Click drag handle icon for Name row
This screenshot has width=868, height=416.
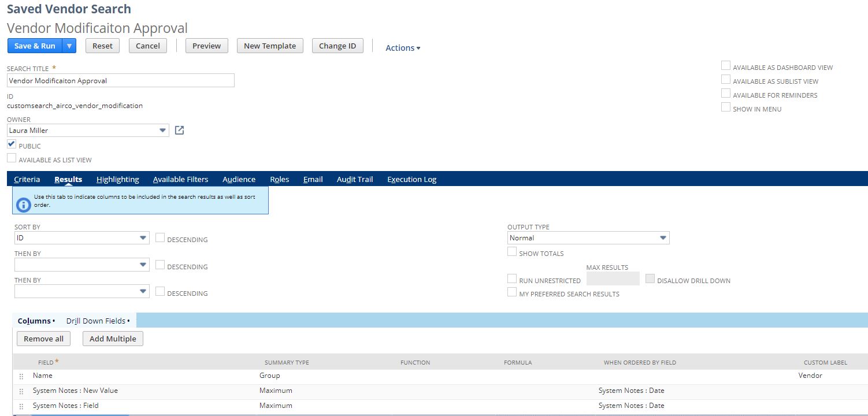[21, 376]
